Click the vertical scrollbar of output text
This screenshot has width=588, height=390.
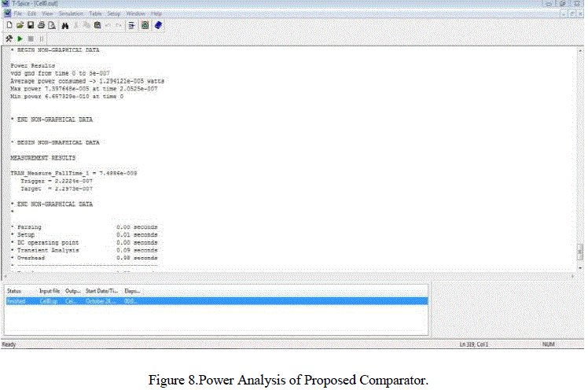pyautogui.click(x=580, y=157)
